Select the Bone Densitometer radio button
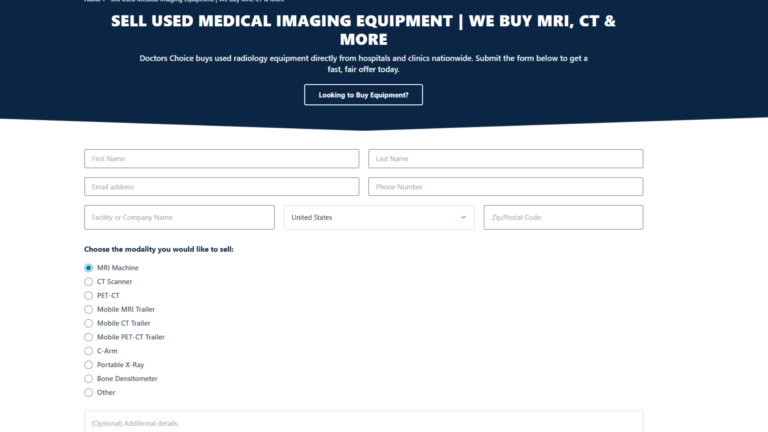768x432 pixels. click(88, 379)
